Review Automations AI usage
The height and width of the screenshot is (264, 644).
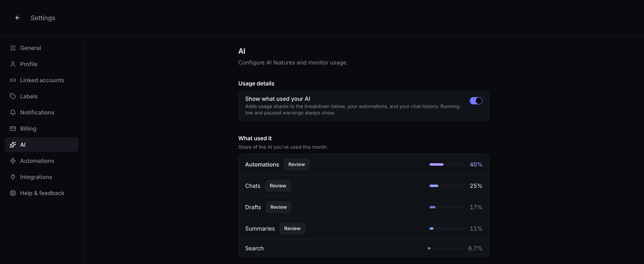coord(296,164)
